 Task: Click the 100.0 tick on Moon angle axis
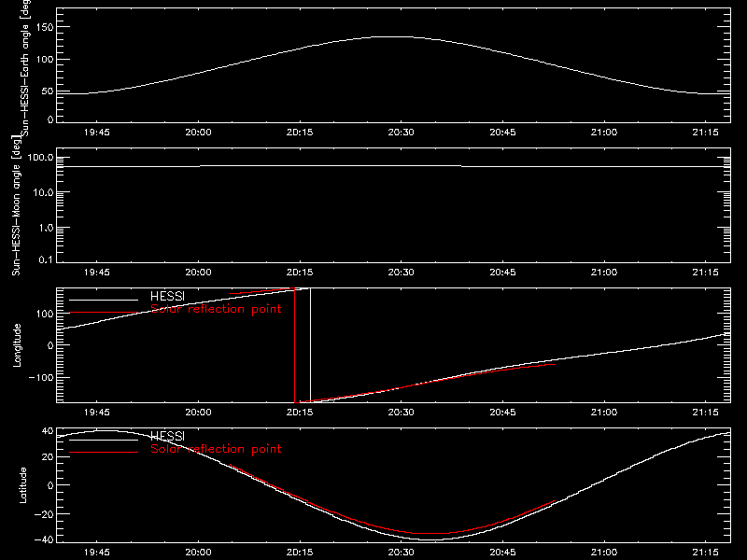pos(40,157)
